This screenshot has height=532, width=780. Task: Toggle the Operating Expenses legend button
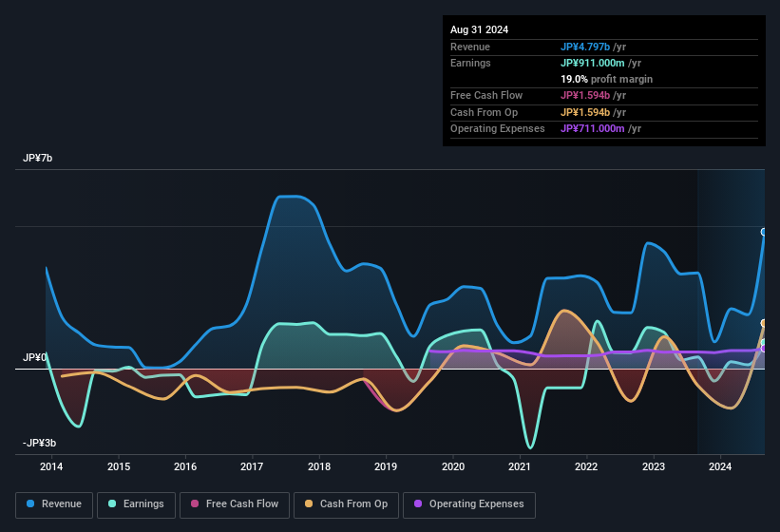(x=469, y=504)
